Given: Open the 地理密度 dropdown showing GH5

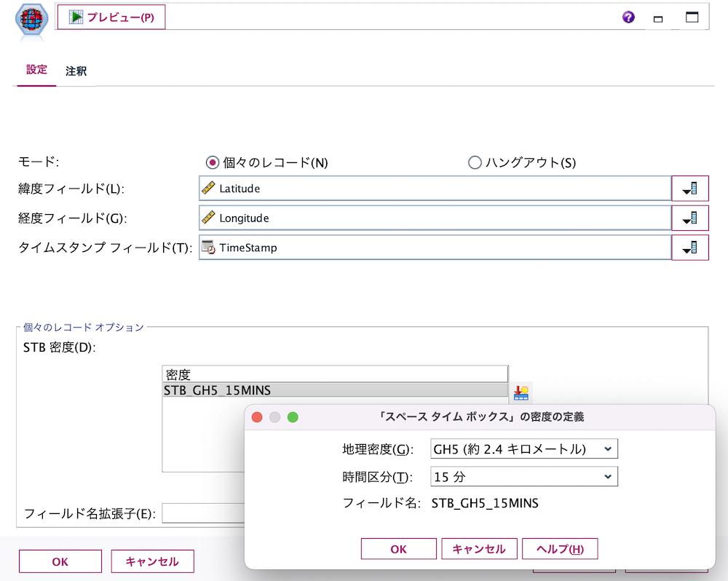Looking at the screenshot, I should (x=523, y=448).
